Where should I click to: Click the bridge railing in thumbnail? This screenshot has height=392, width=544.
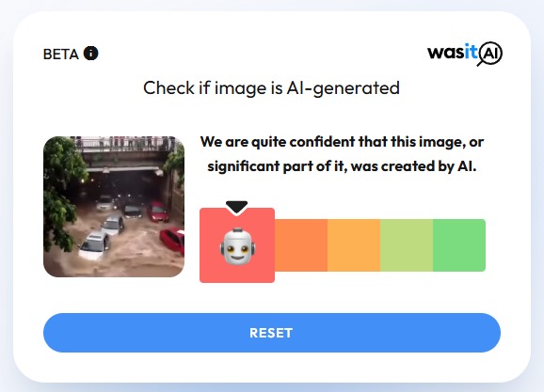[x=125, y=144]
